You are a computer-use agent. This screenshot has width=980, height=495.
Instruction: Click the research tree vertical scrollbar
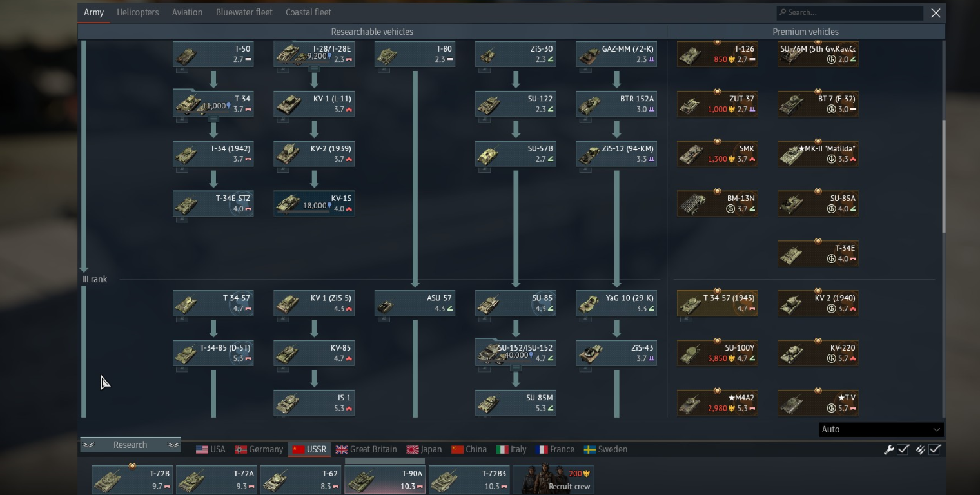pyautogui.click(x=945, y=176)
